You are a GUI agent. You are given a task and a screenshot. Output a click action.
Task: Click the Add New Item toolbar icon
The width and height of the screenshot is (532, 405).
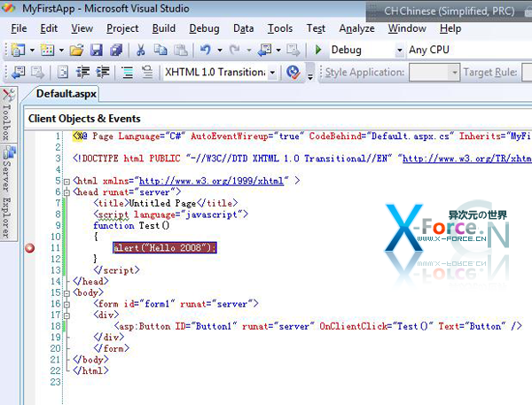point(47,51)
